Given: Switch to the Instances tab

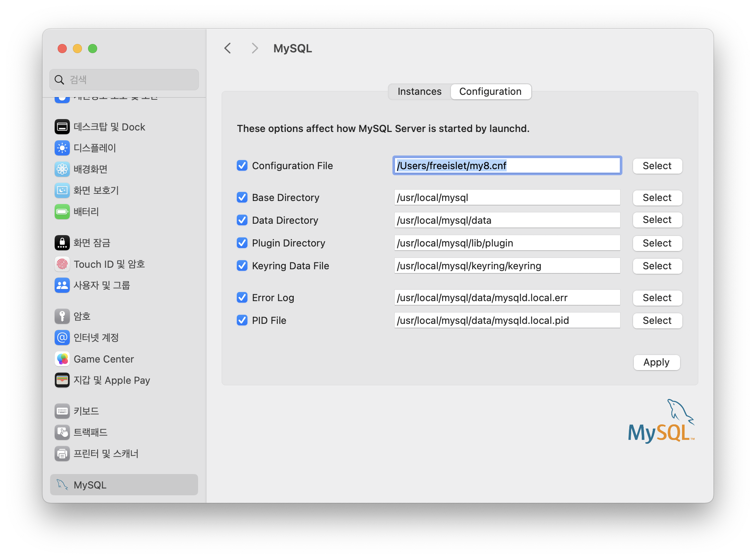Looking at the screenshot, I should 419,91.
